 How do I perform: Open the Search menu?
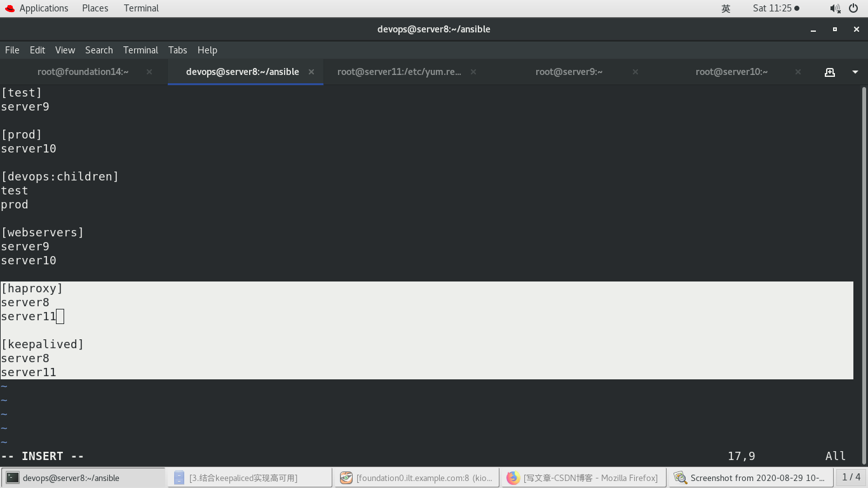pos(98,50)
